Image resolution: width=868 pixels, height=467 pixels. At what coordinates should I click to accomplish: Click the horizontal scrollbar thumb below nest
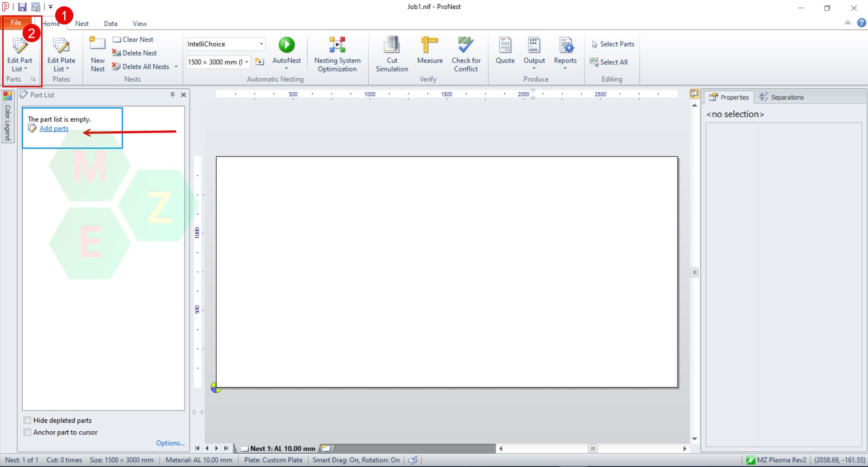tap(593, 448)
